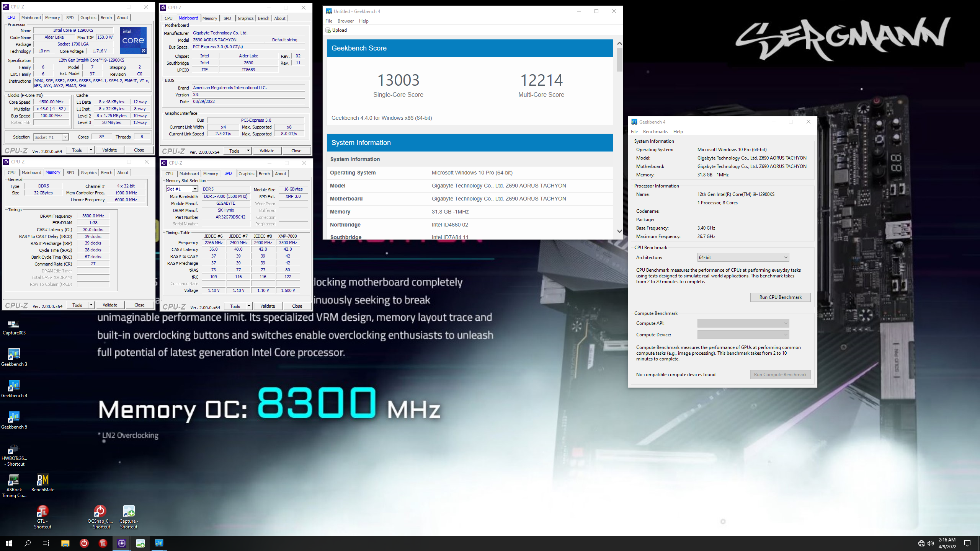Open Architecture 64-bit dropdown
Image resolution: width=980 pixels, height=551 pixels.
pos(743,258)
